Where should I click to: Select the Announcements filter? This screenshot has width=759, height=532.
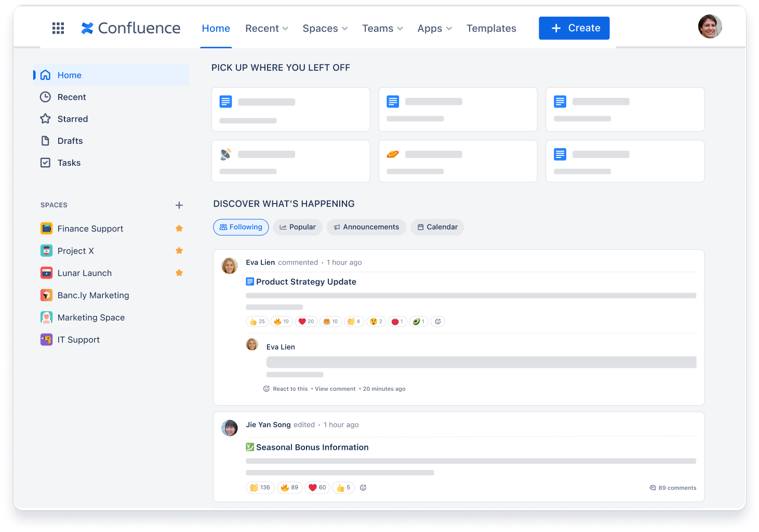[366, 227]
